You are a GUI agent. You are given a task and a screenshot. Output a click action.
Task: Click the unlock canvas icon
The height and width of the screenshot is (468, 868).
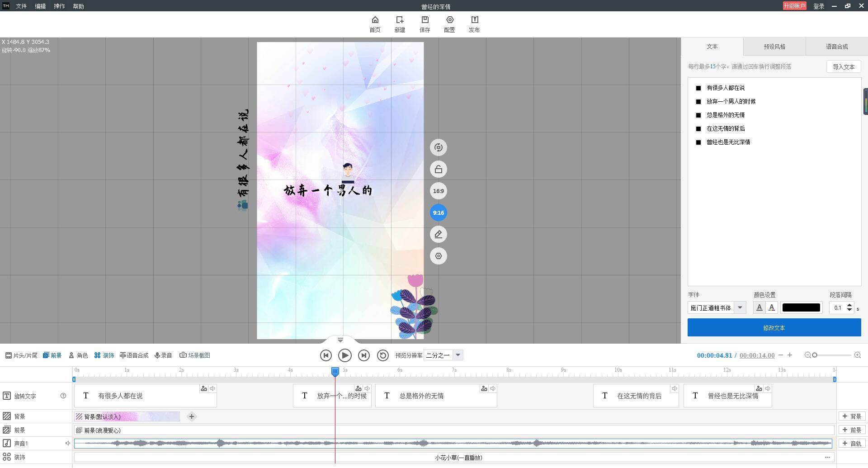[438, 169]
